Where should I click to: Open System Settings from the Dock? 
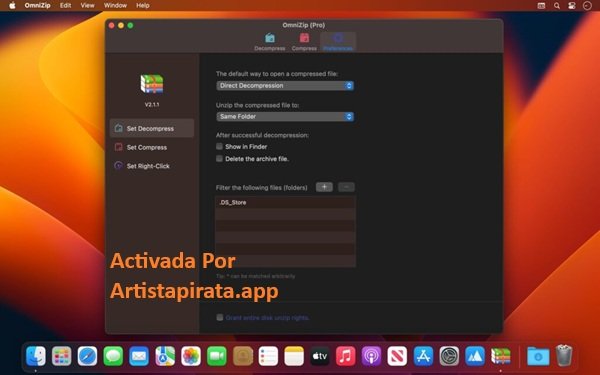click(x=449, y=356)
